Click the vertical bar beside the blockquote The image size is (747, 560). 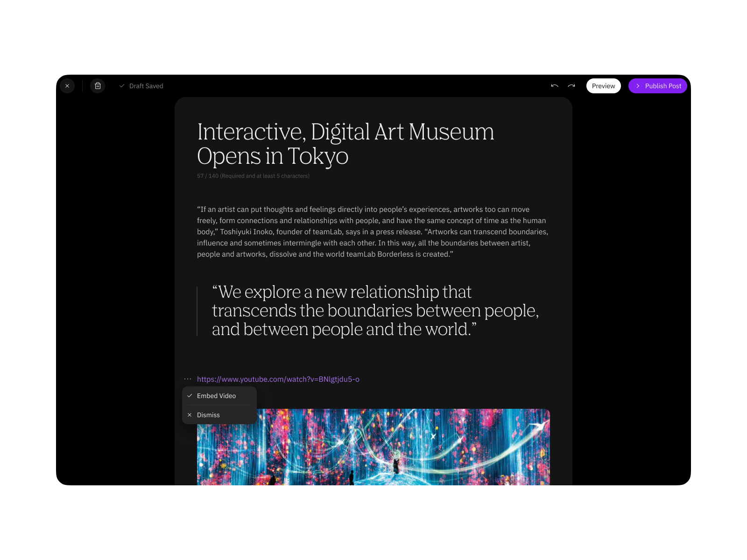197,311
